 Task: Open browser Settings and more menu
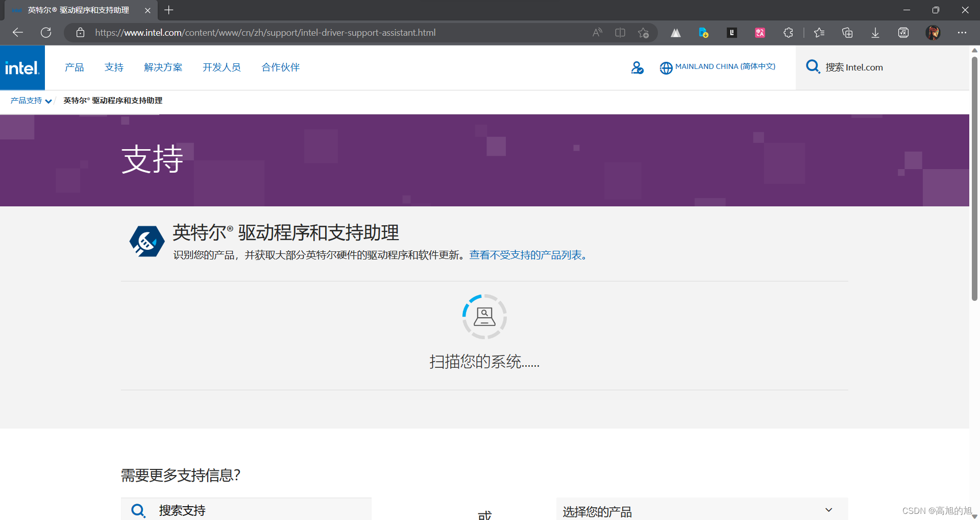(x=962, y=33)
